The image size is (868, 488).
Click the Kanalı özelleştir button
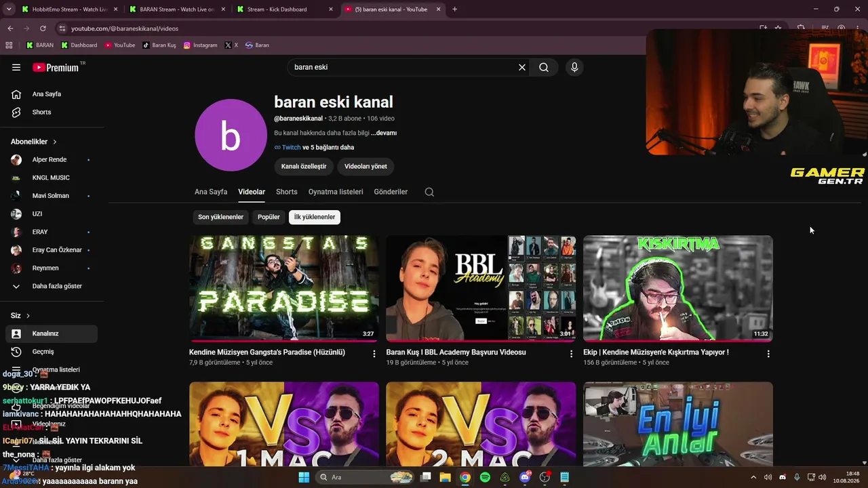click(x=304, y=166)
